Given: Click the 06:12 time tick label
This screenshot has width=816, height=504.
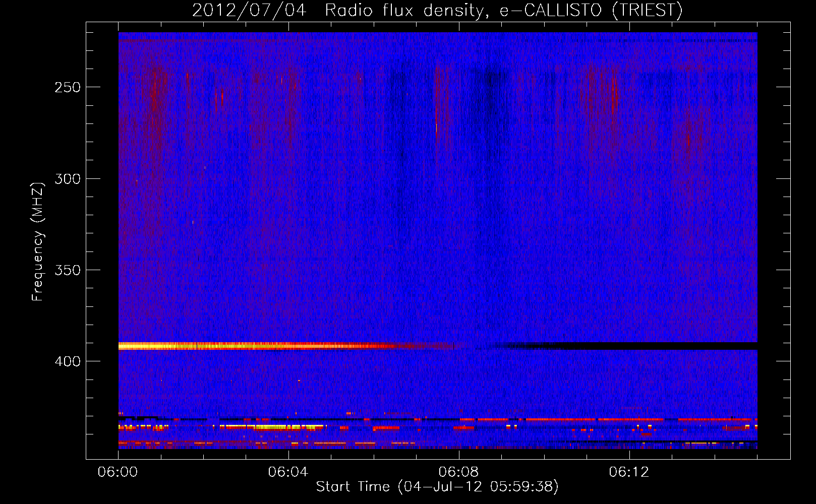Looking at the screenshot, I should 629,472.
